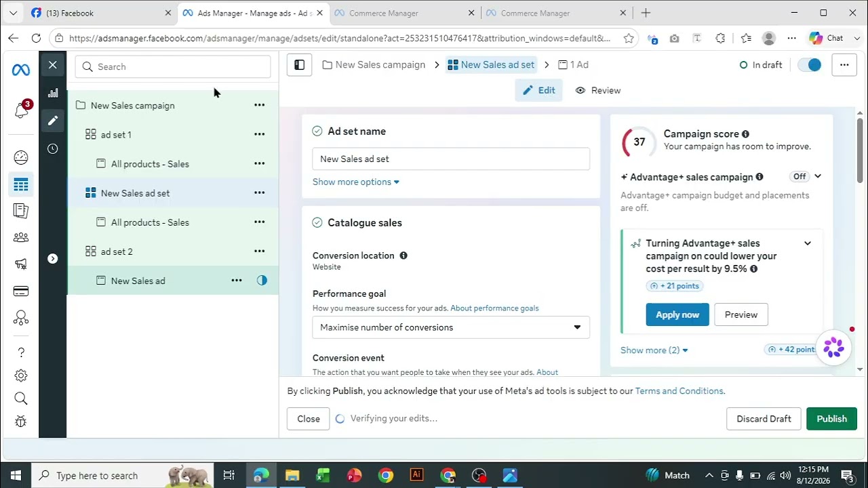Open more options for New Sales campaign

(x=259, y=105)
